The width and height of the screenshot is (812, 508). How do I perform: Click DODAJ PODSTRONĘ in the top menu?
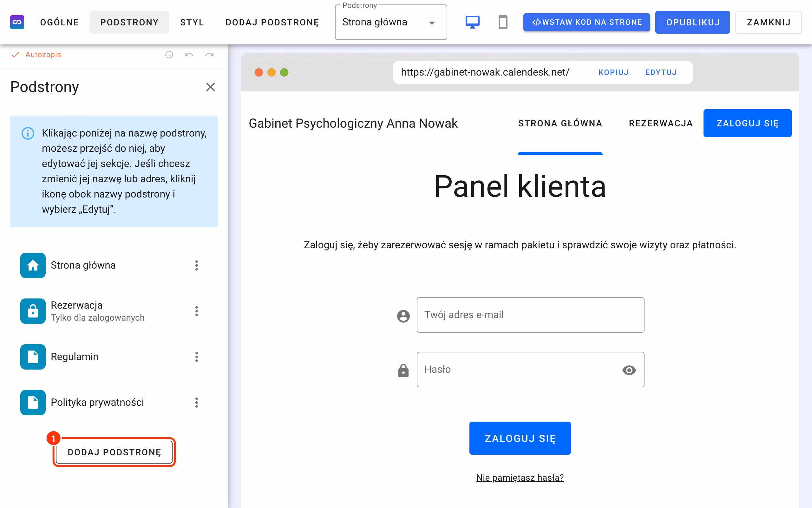click(272, 22)
